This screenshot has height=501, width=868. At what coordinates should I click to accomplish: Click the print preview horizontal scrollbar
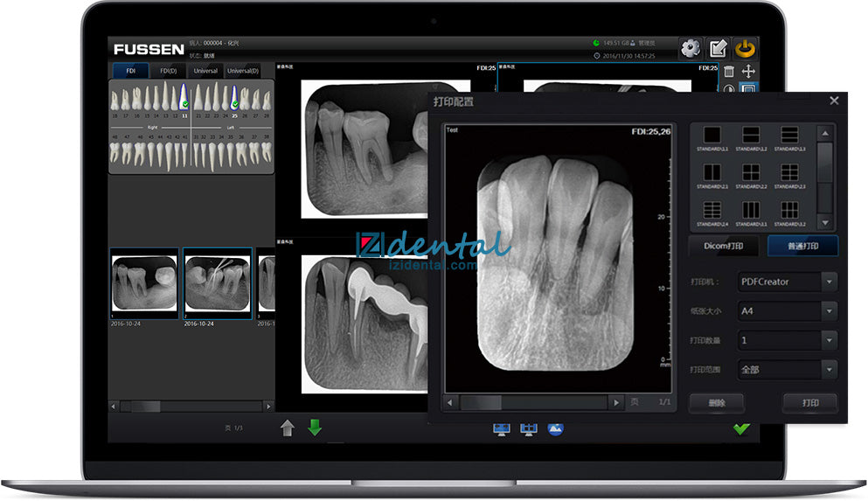(532, 402)
